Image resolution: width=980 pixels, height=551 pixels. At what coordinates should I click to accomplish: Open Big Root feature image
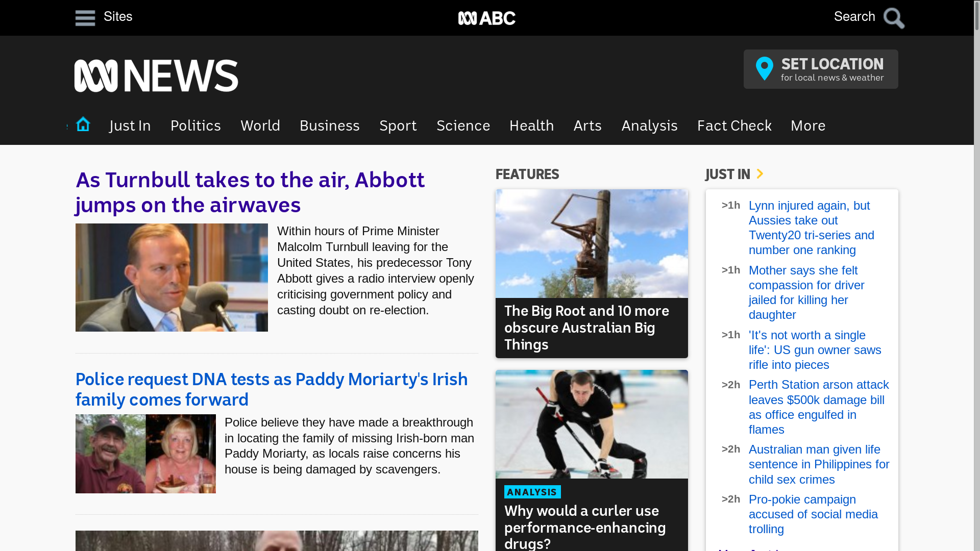click(592, 244)
